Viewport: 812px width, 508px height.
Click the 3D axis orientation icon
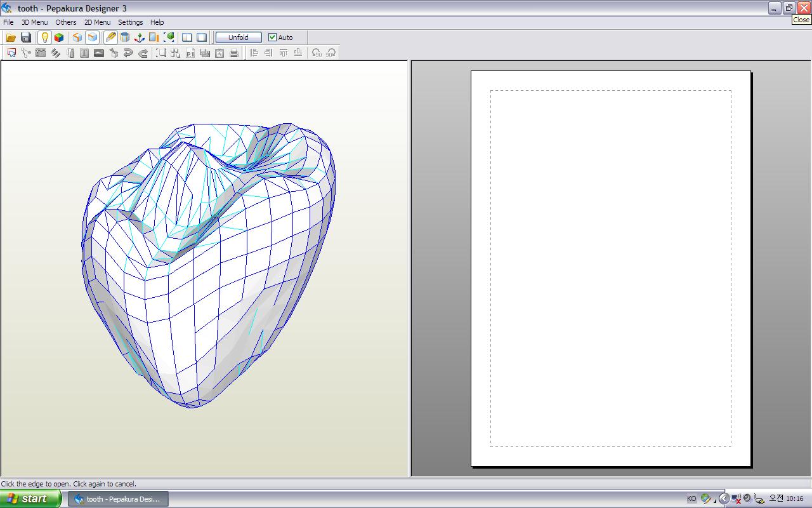[x=140, y=37]
